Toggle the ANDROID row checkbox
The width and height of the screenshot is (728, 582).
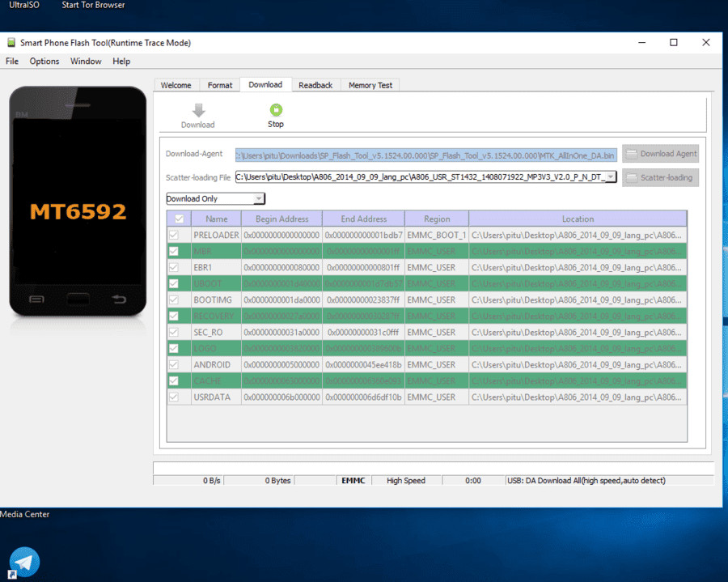tap(174, 364)
